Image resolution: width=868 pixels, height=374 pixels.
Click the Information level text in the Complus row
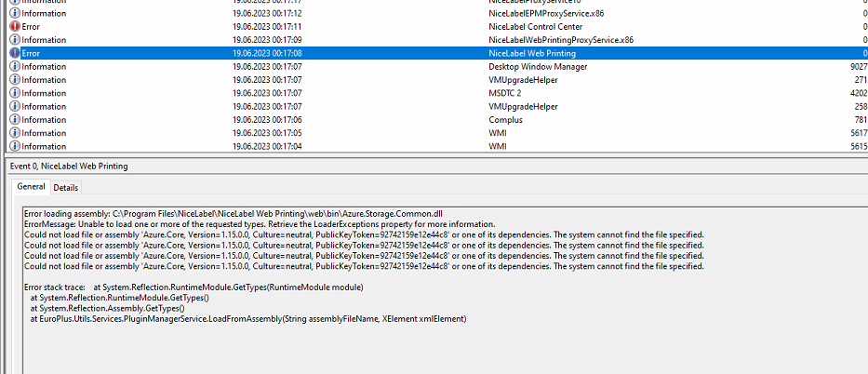coord(44,119)
